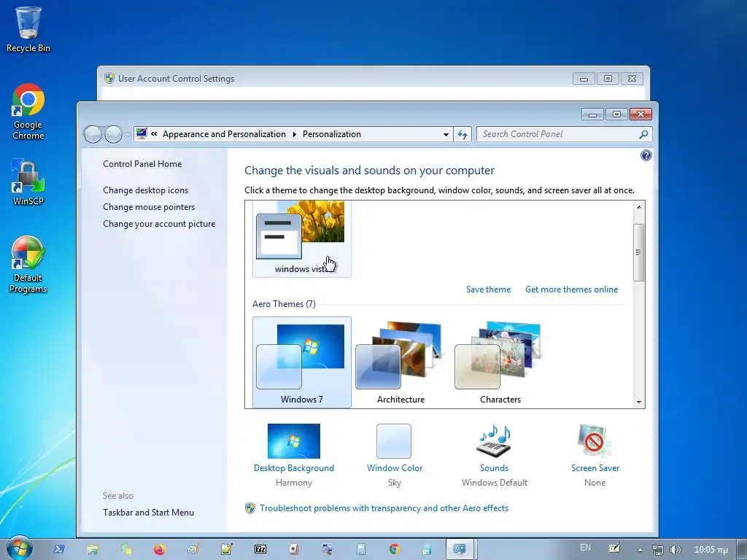Open PowerShell from the taskbar
Viewport: 747px width, 560px height.
(59, 550)
